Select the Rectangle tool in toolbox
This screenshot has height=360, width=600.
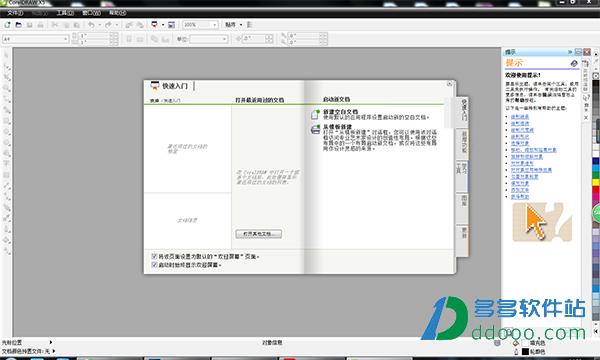tap(7, 121)
